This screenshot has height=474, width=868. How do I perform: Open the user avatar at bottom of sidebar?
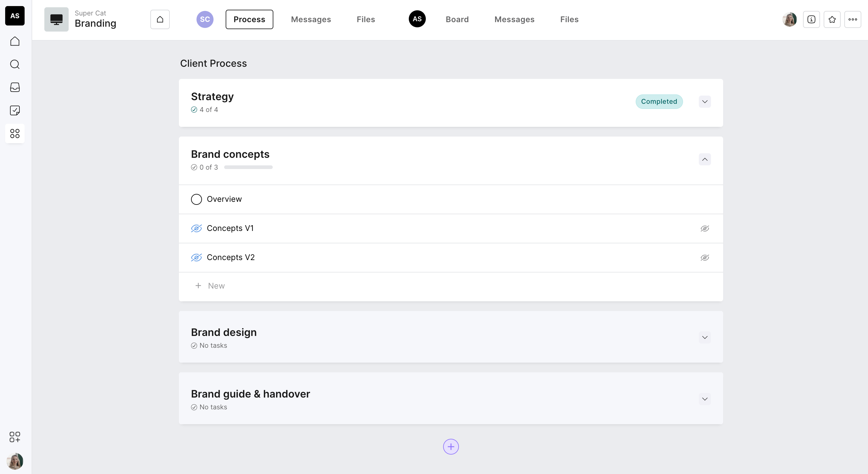(x=15, y=461)
